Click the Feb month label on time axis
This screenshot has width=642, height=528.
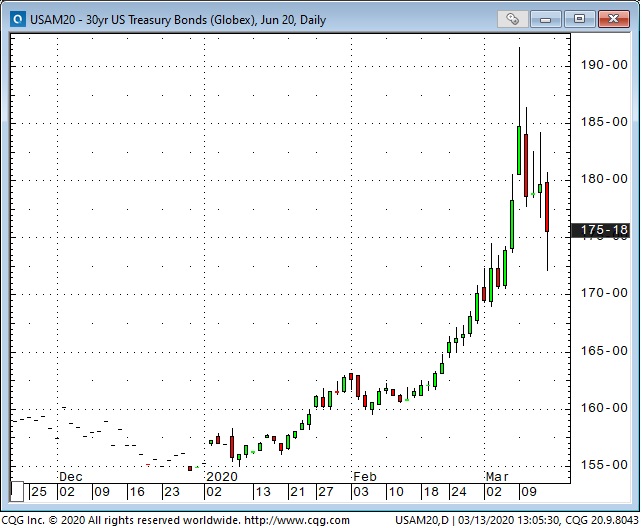point(364,477)
